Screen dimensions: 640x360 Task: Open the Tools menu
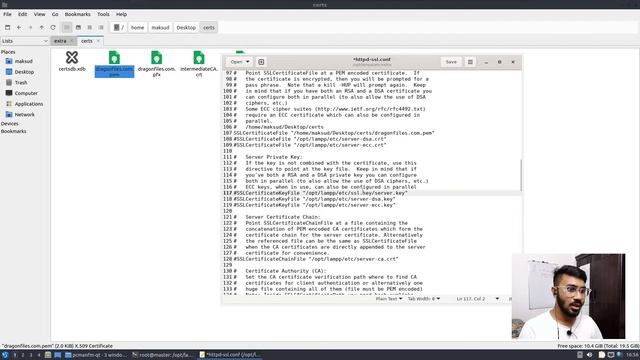[x=103, y=14]
